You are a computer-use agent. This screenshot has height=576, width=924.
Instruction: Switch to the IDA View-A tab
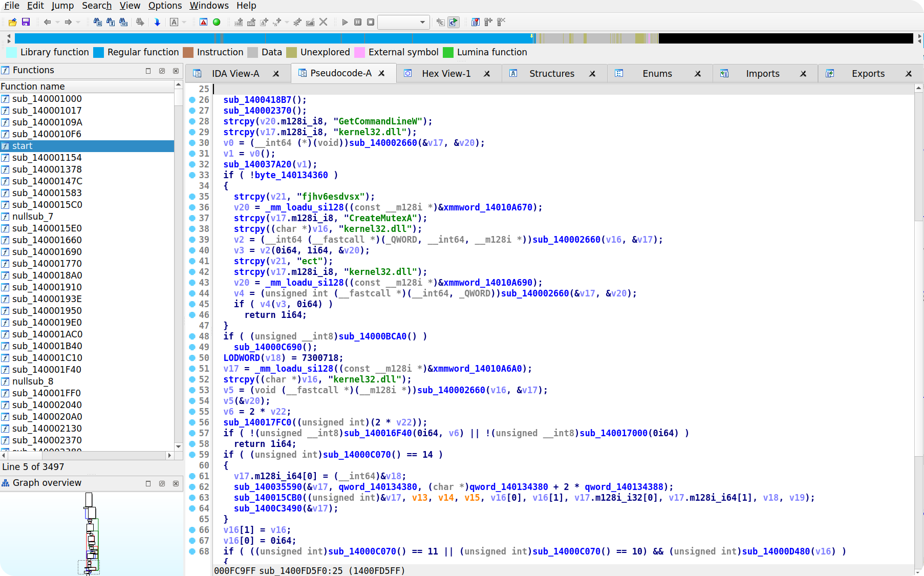pos(235,74)
